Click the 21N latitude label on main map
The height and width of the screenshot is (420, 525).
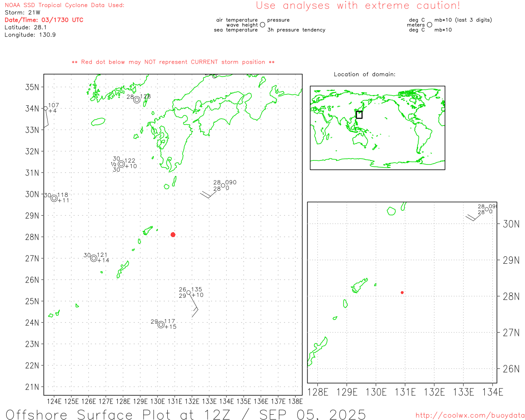(32, 387)
